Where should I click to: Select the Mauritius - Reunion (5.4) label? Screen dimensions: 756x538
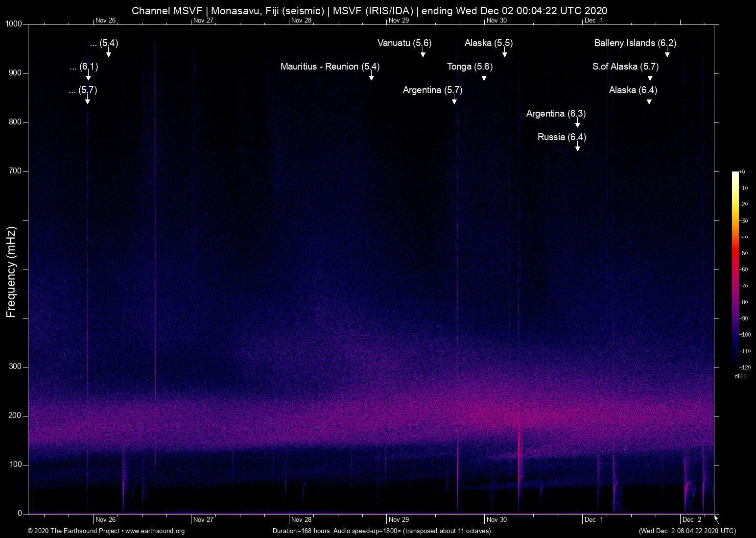(330, 67)
